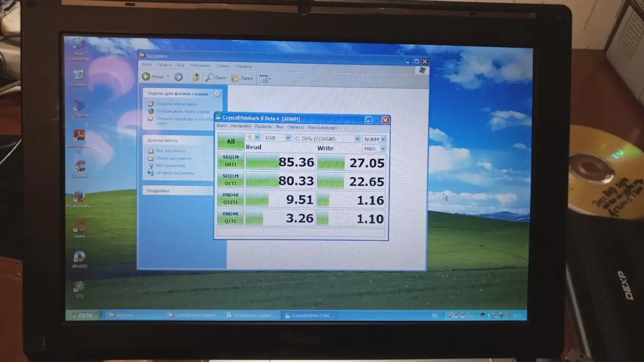The height and width of the screenshot is (362, 644).
Task: Collapse the file and folder tasks panel
Action: tap(217, 94)
